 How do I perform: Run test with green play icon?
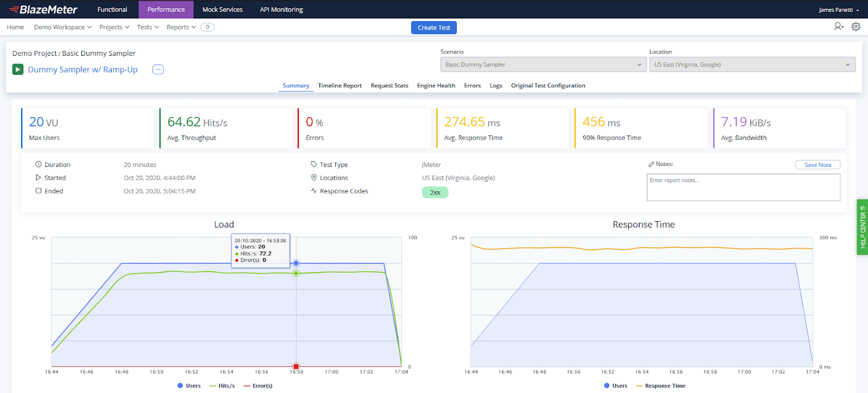pyautogui.click(x=18, y=69)
